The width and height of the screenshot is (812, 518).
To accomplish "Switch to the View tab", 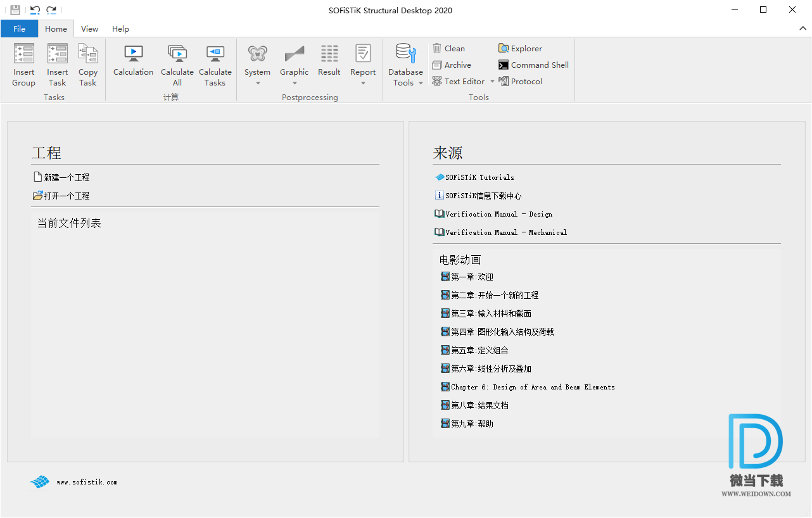I will point(90,29).
